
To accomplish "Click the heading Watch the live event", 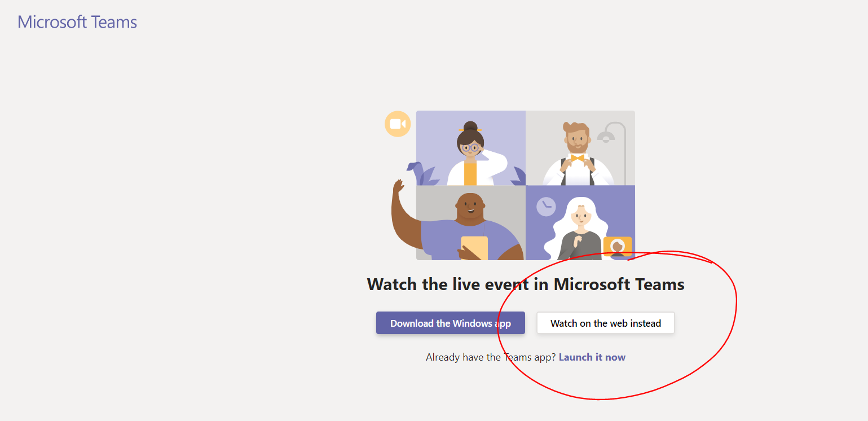I will 525,284.
